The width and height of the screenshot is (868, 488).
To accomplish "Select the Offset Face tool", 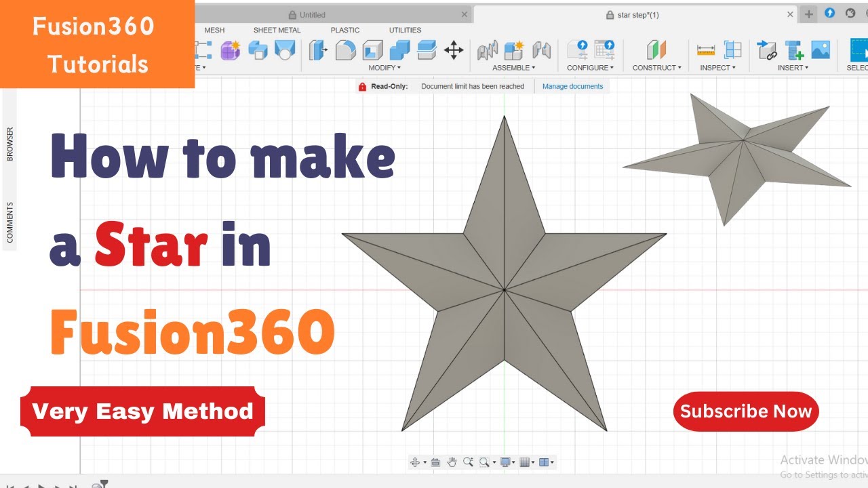I will point(427,50).
